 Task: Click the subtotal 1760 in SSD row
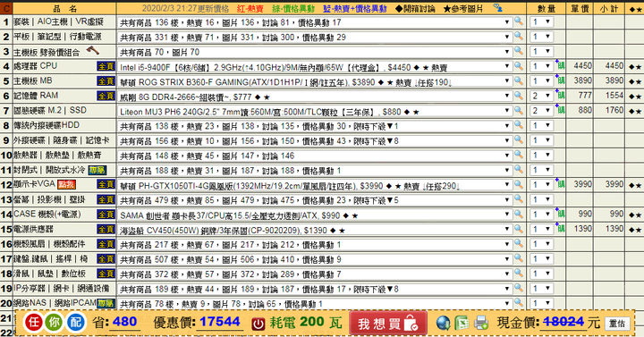[614, 110]
